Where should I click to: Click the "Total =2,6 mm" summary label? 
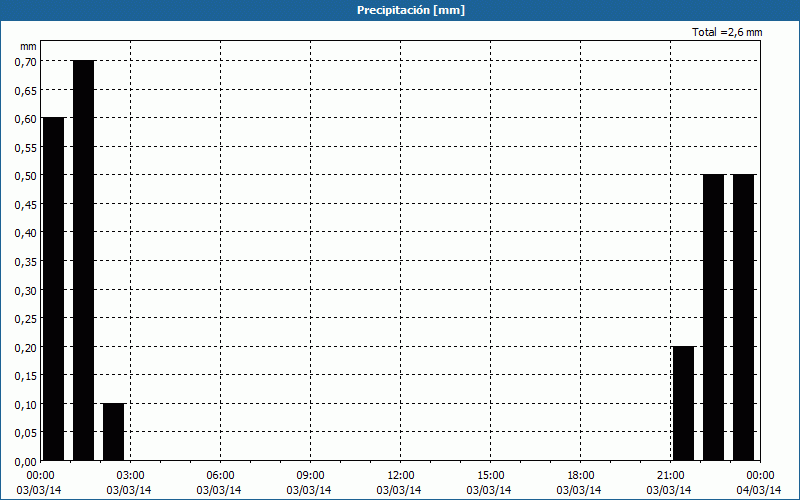(x=727, y=32)
